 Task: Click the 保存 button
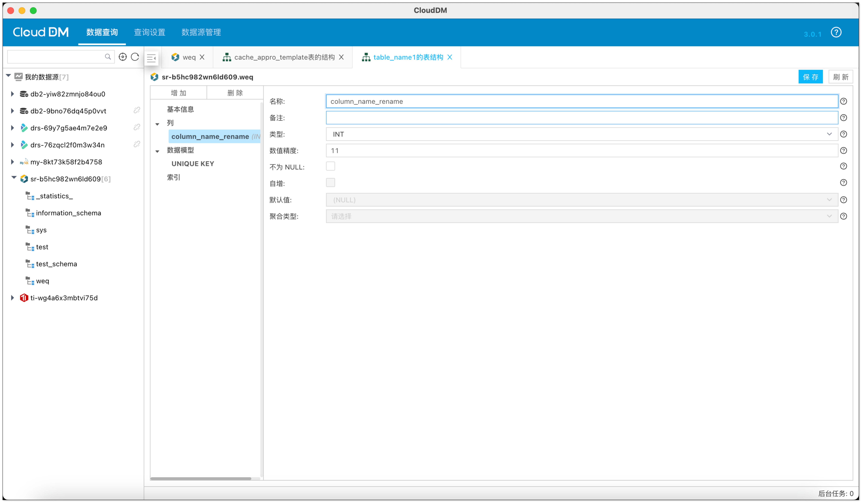(810, 77)
